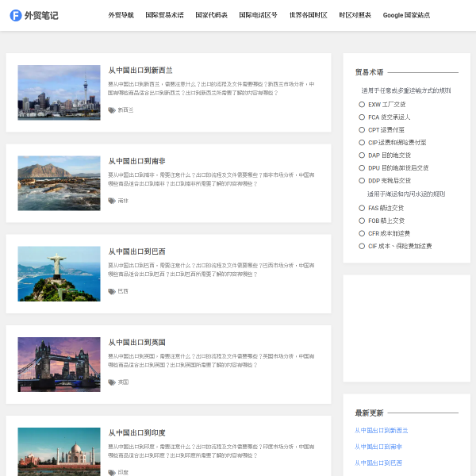Screen dimensions: 476x476
Task: Open article 从中国出口到巴西 title
Action: pos(136,251)
